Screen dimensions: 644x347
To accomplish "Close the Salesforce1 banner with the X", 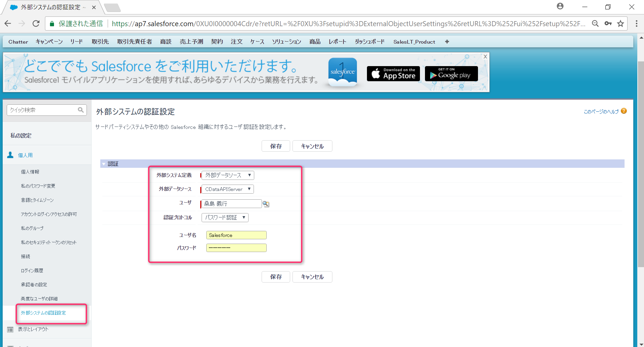I will (485, 56).
